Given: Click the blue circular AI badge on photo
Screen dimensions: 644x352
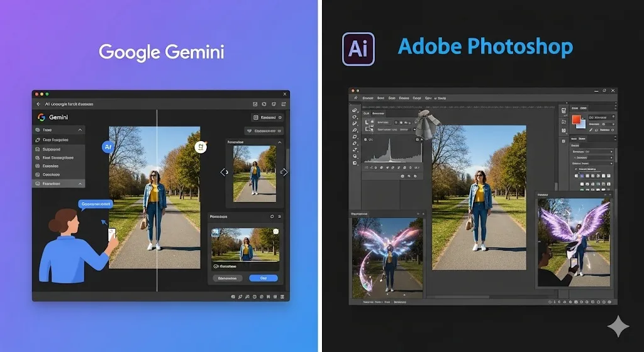Looking at the screenshot, I should 108,147.
